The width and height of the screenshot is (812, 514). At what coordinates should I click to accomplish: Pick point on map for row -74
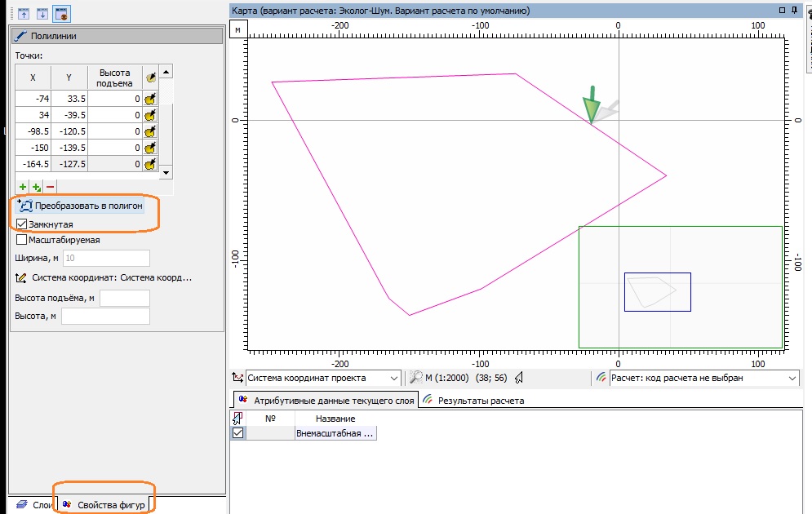(149, 99)
